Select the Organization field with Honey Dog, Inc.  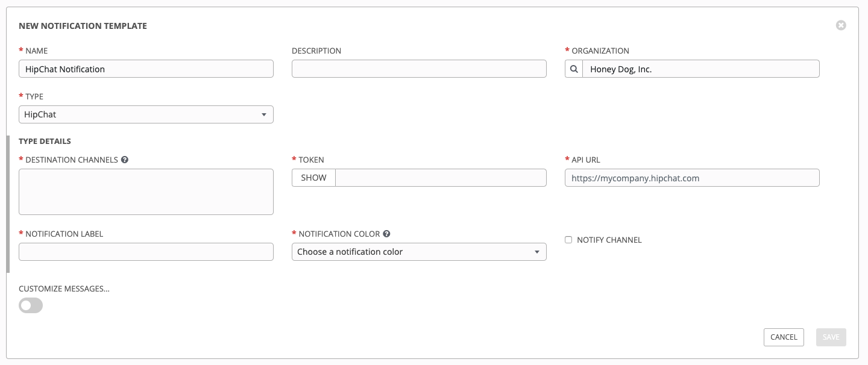tap(700, 69)
